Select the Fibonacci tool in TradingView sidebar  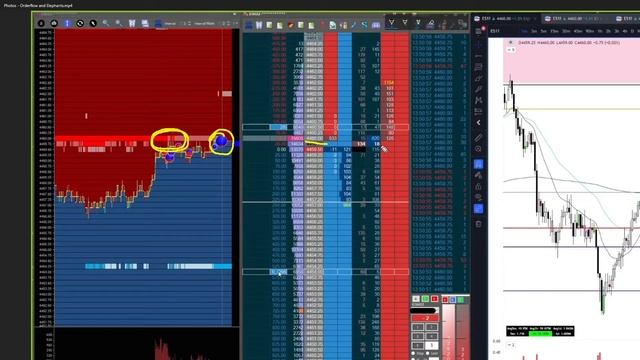(x=478, y=67)
